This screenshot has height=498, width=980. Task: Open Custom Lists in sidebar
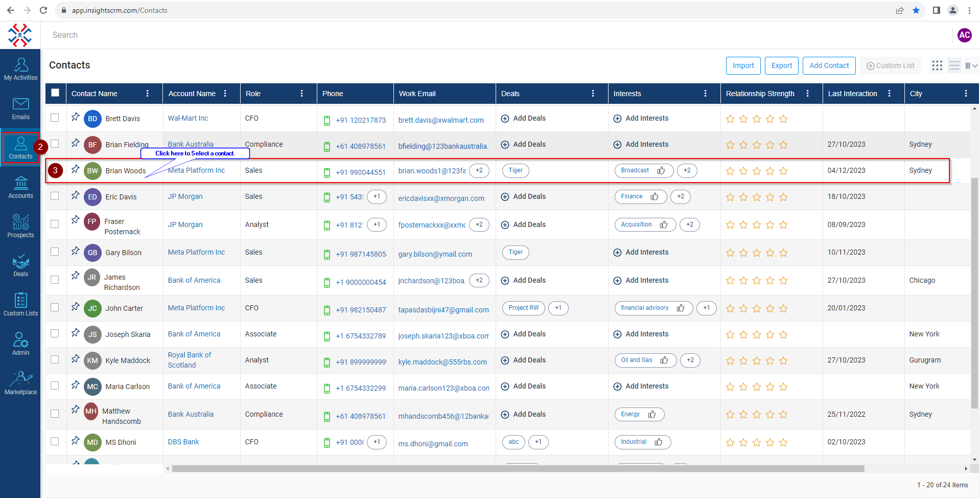point(20,305)
